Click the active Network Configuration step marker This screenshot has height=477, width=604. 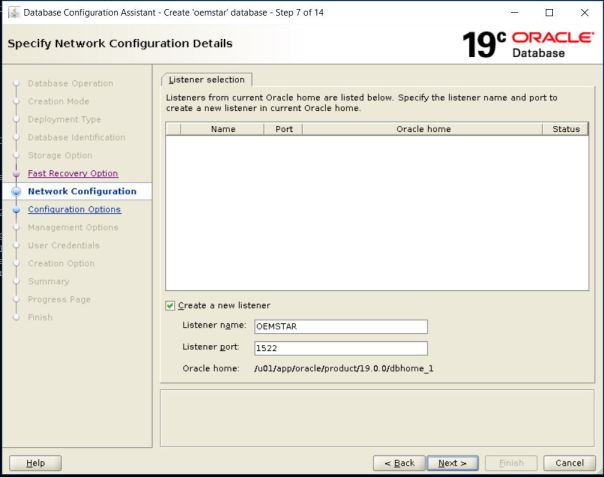(16, 192)
